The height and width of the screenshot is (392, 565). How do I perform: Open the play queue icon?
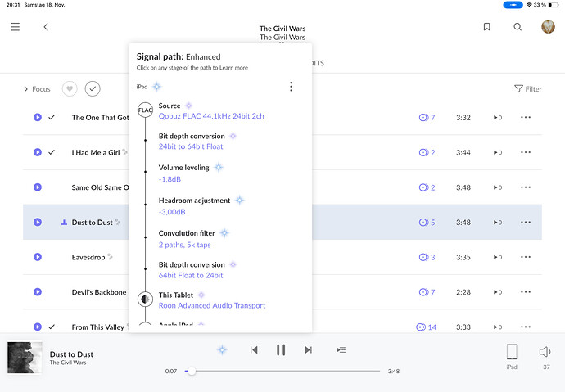(x=341, y=350)
